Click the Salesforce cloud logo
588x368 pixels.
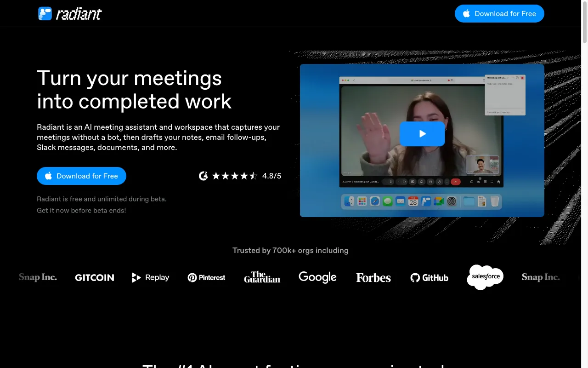(485, 277)
